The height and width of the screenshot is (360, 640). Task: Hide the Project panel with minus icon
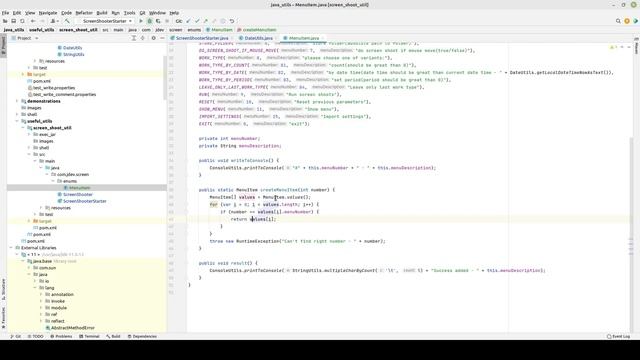click(162, 38)
